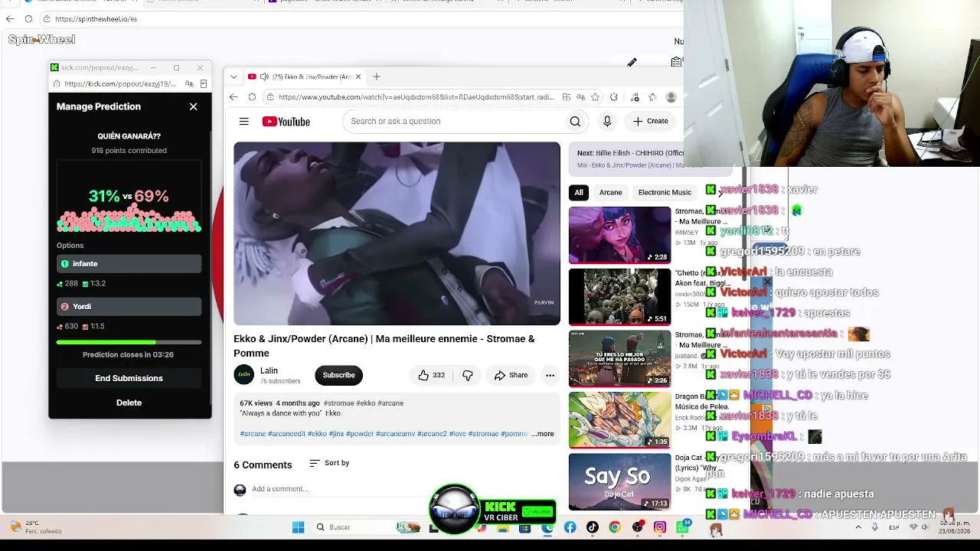This screenshot has height=551, width=980.
Task: Select the infante prediction option
Action: 129,264
